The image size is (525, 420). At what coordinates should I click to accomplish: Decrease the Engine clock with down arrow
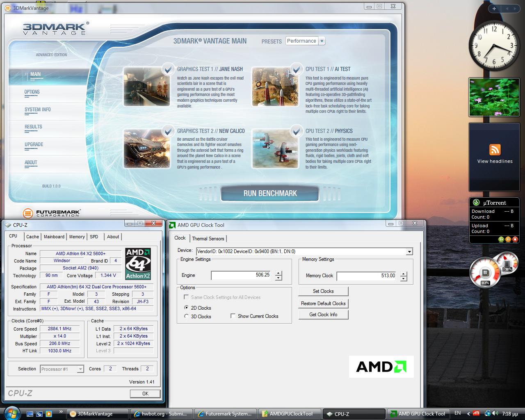click(x=278, y=278)
